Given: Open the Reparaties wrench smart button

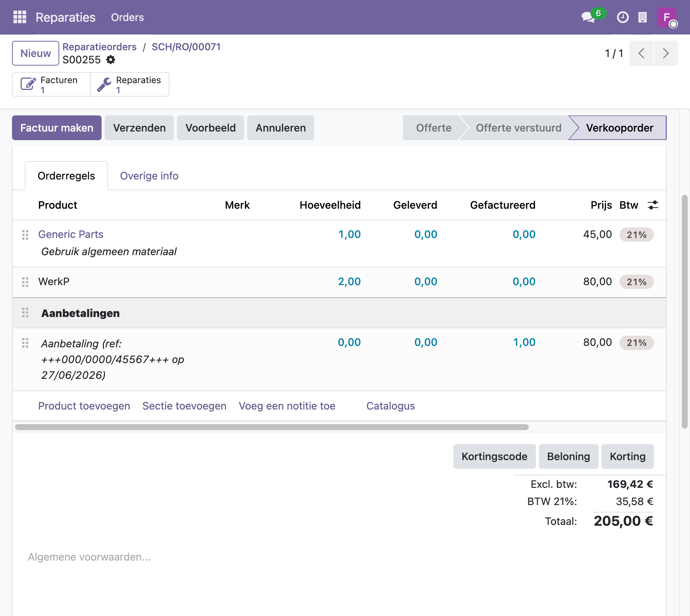Looking at the screenshot, I should [x=130, y=84].
